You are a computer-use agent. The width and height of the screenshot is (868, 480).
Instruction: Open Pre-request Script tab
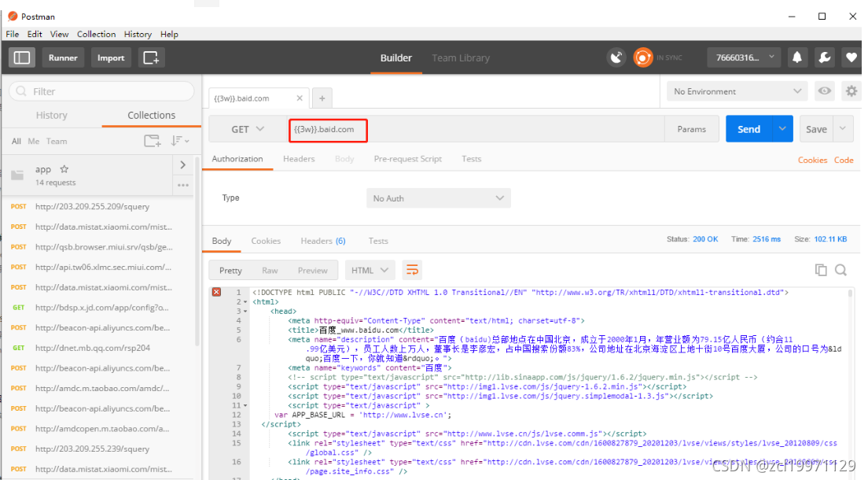(407, 158)
